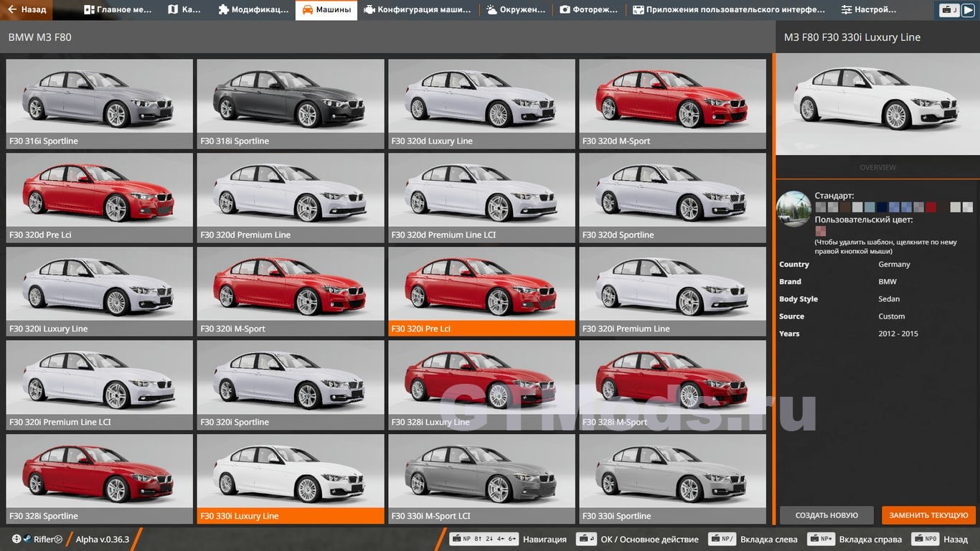980x551 pixels.
Task: Pick the brown standard color swatch
Action: 845,207
